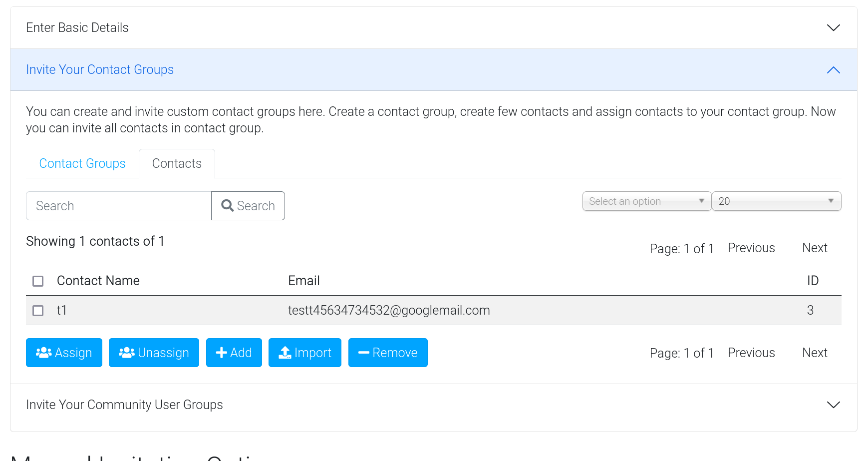Open the page size dropdown showing 20

pyautogui.click(x=776, y=201)
